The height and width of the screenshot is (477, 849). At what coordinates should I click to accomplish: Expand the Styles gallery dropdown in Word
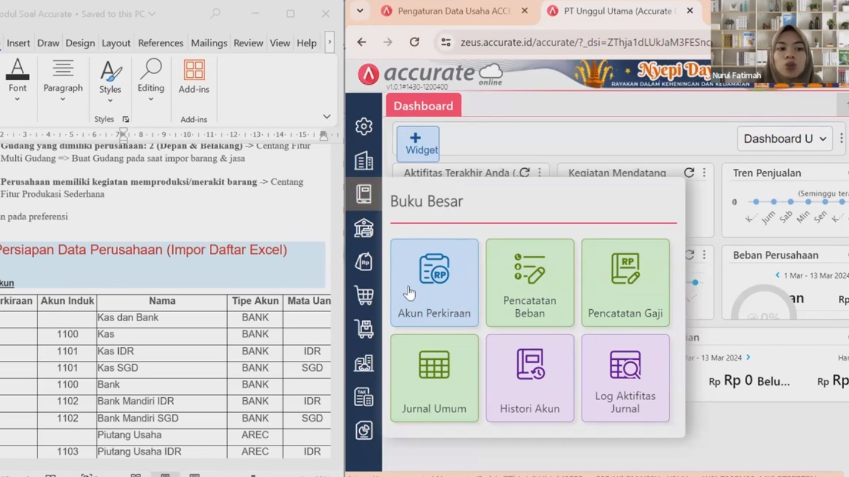point(110,101)
